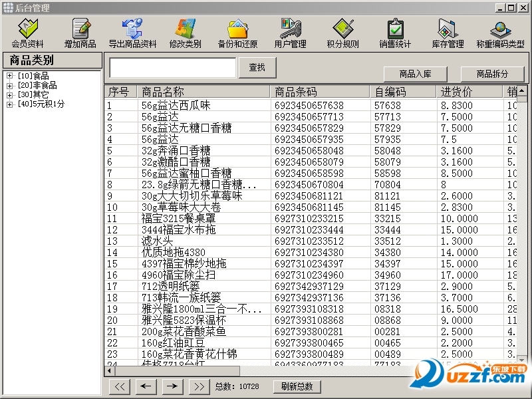
Task: Expand the [30]其它 category node
Action: 9,94
